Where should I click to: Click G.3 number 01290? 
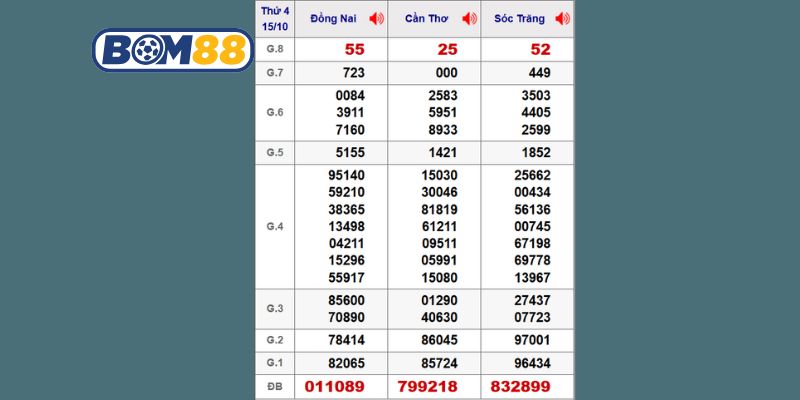pyautogui.click(x=440, y=300)
